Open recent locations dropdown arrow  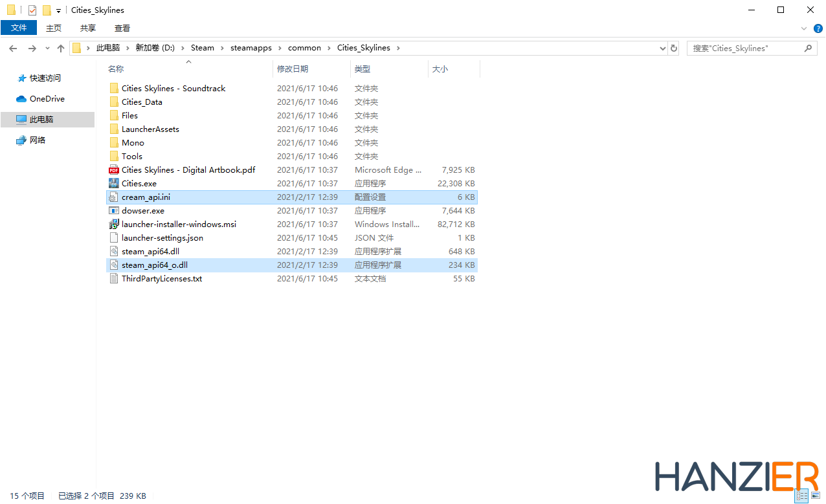click(x=47, y=49)
